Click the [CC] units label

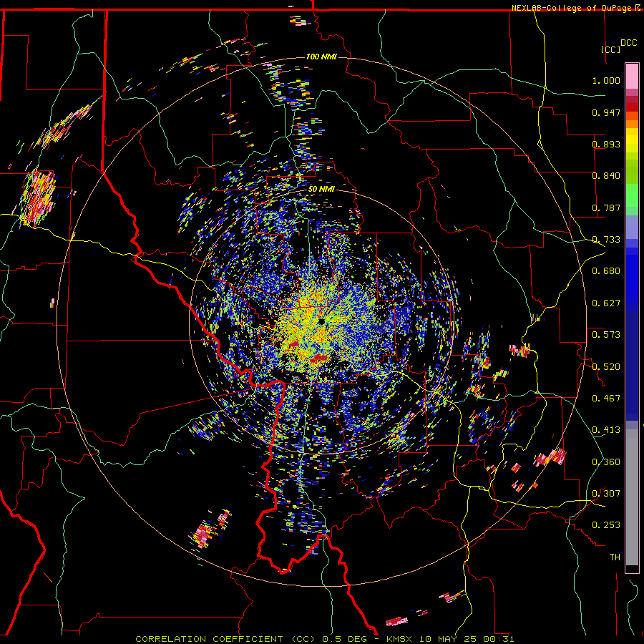click(610, 49)
